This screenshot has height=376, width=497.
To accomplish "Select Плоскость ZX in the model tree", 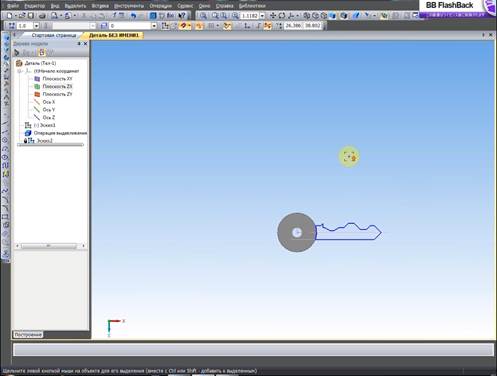I will 57,86.
